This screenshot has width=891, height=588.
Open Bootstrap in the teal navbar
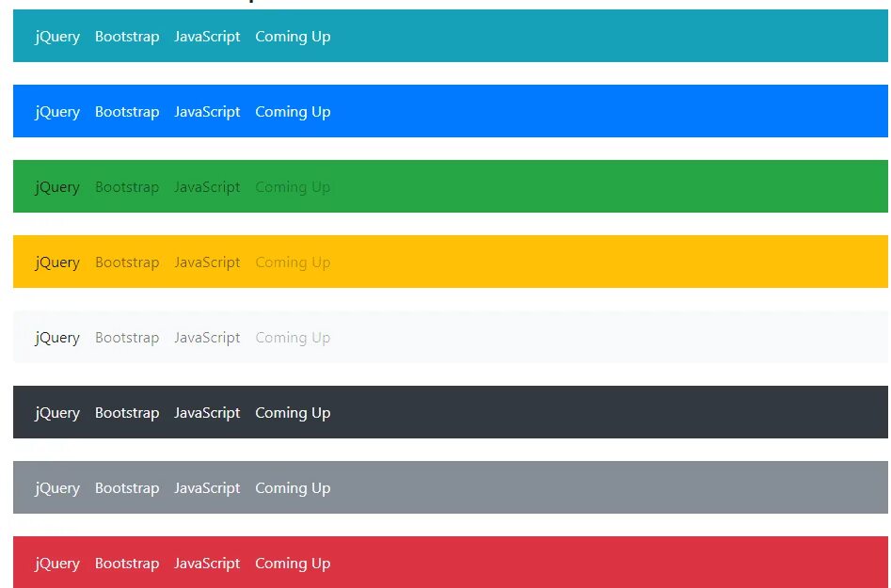tap(127, 37)
